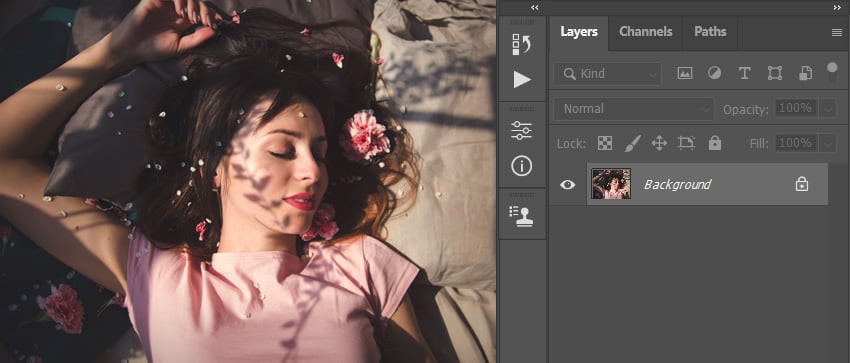
Task: Collapse the Layers panel group double arrows
Action: tap(836, 7)
